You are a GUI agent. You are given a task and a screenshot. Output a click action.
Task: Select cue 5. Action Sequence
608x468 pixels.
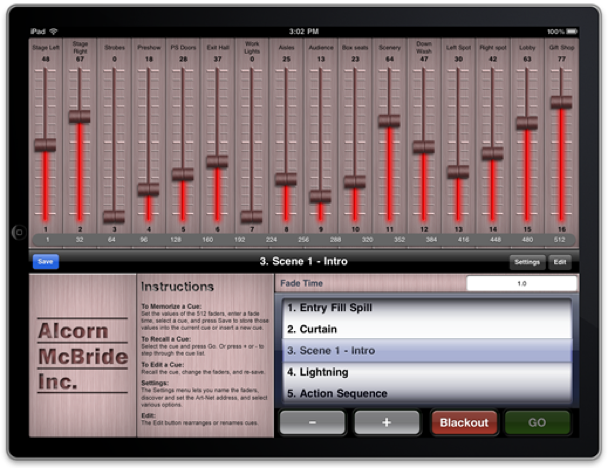click(x=427, y=392)
